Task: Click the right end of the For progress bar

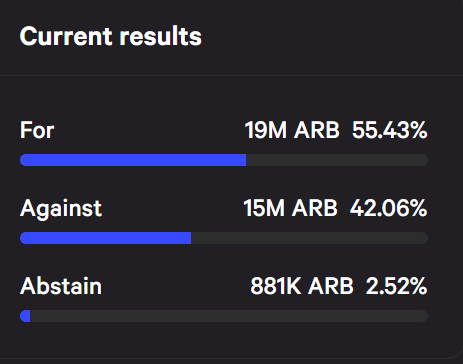Action: click(424, 160)
